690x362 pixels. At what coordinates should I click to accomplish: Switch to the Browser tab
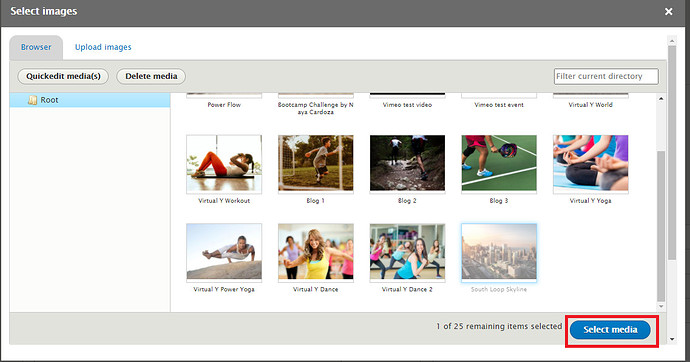click(36, 47)
